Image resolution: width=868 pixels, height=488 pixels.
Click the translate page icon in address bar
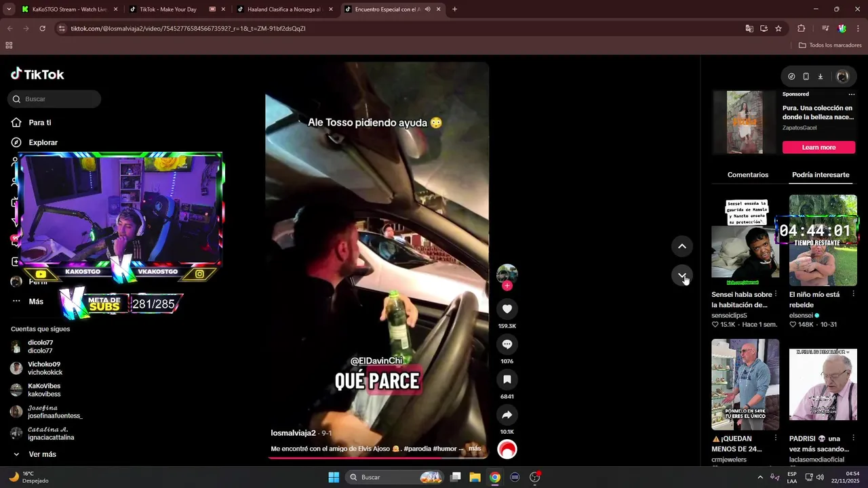pyautogui.click(x=749, y=28)
